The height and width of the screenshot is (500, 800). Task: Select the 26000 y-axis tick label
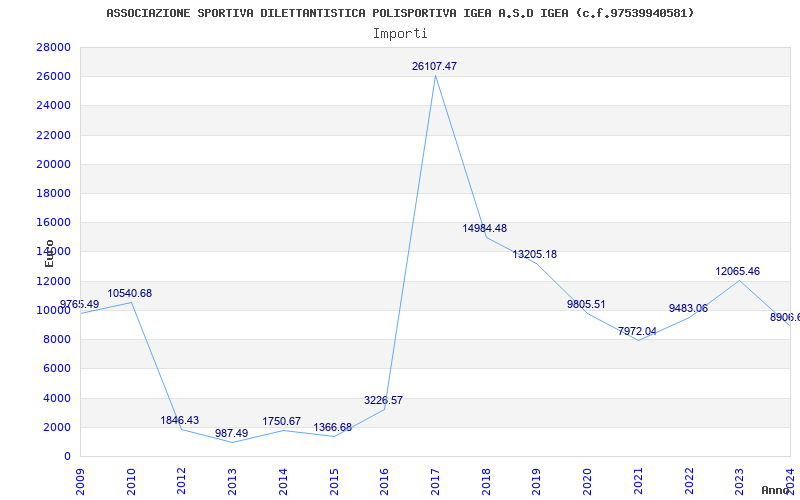(x=54, y=77)
